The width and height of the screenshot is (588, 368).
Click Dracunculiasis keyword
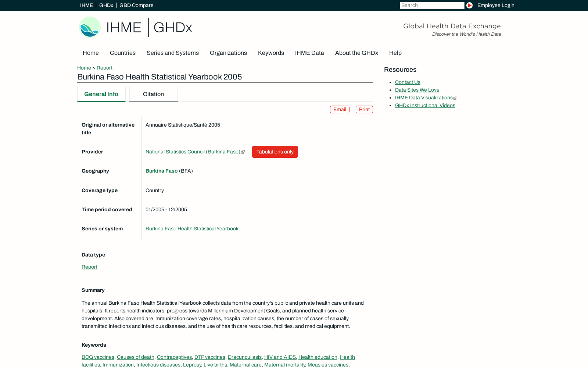(245, 357)
